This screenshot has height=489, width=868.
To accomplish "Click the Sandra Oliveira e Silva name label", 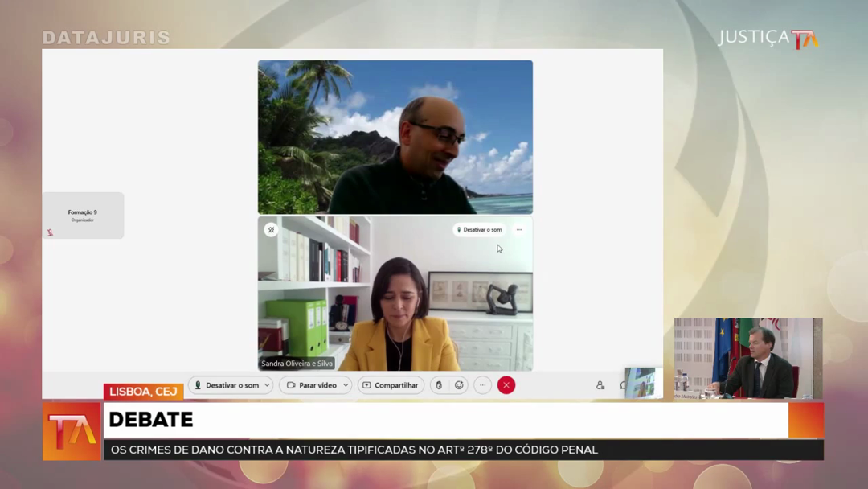I will tap(297, 364).
